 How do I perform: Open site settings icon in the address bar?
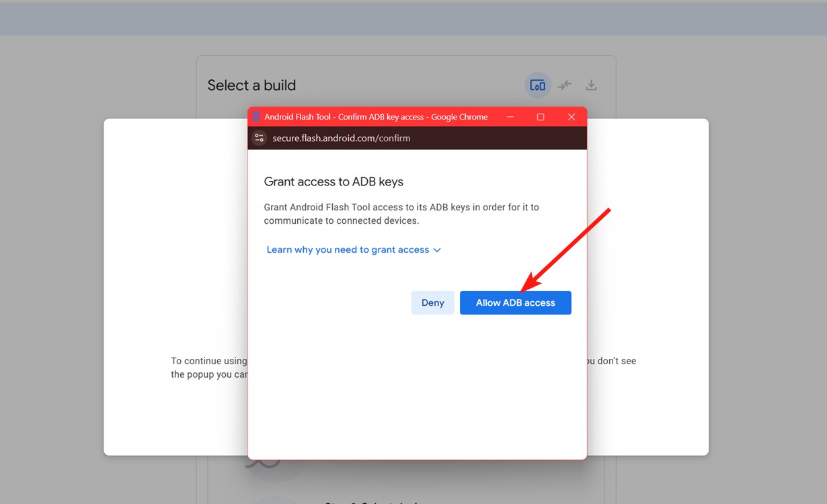coord(259,137)
